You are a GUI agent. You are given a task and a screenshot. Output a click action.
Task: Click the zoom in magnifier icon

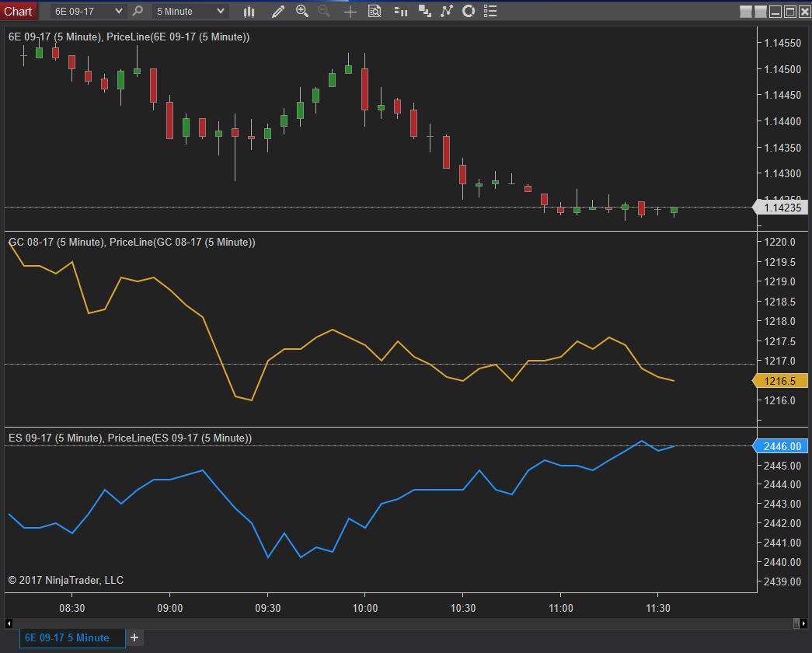(302, 11)
